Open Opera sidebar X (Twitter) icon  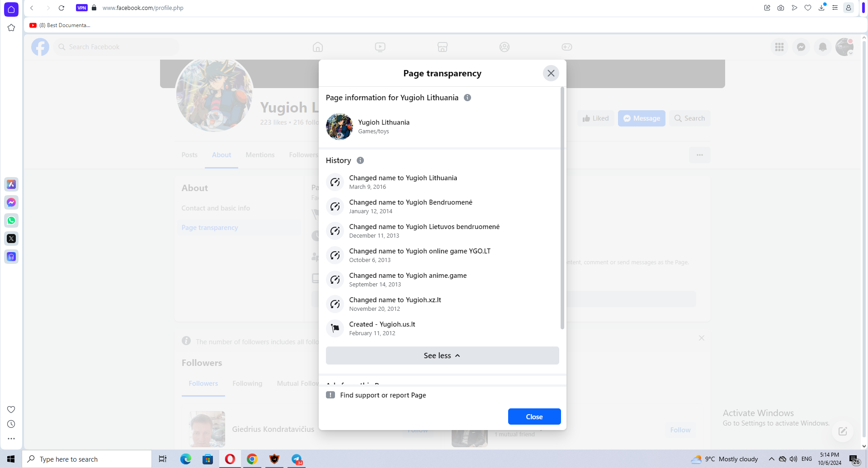11,239
